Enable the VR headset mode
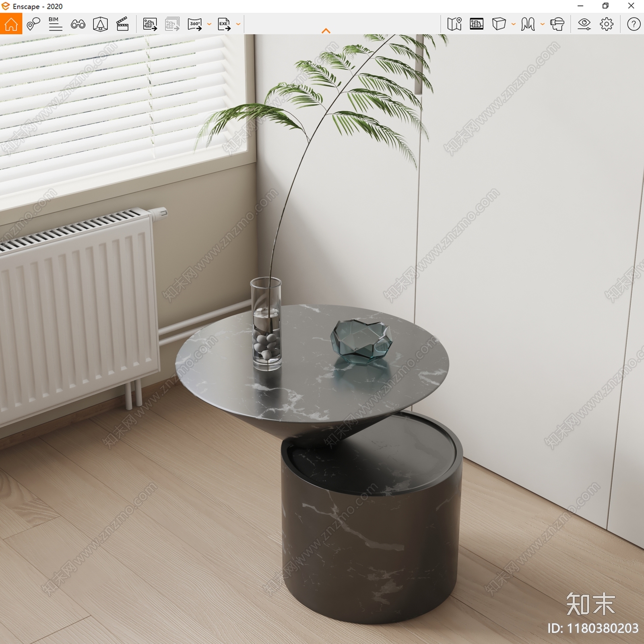This screenshot has width=644, height=644. 557,24
